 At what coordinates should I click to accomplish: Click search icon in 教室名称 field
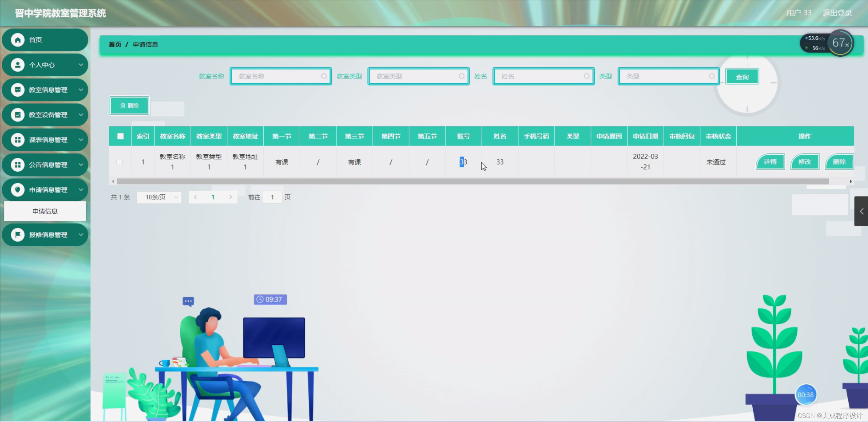point(324,76)
